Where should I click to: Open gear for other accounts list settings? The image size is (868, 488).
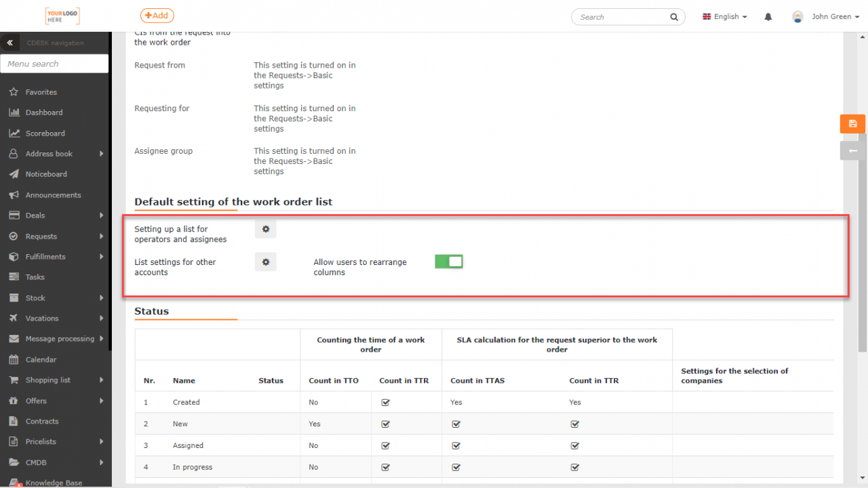[266, 262]
